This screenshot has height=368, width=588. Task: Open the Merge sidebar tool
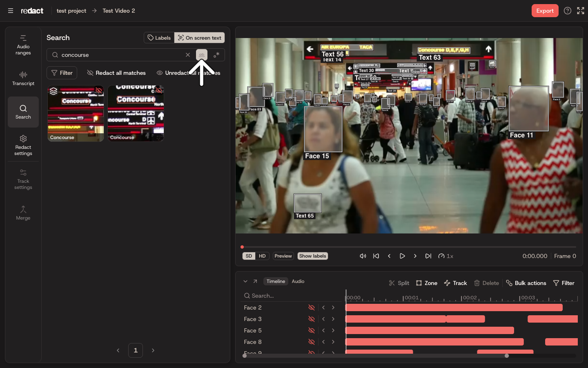point(23,213)
